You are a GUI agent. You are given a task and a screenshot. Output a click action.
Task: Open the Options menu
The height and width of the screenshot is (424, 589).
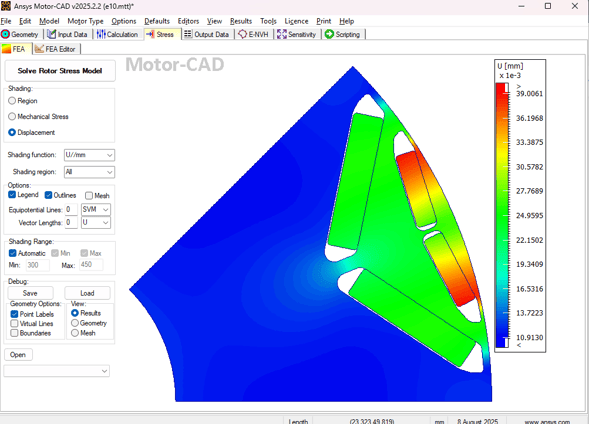click(x=124, y=21)
